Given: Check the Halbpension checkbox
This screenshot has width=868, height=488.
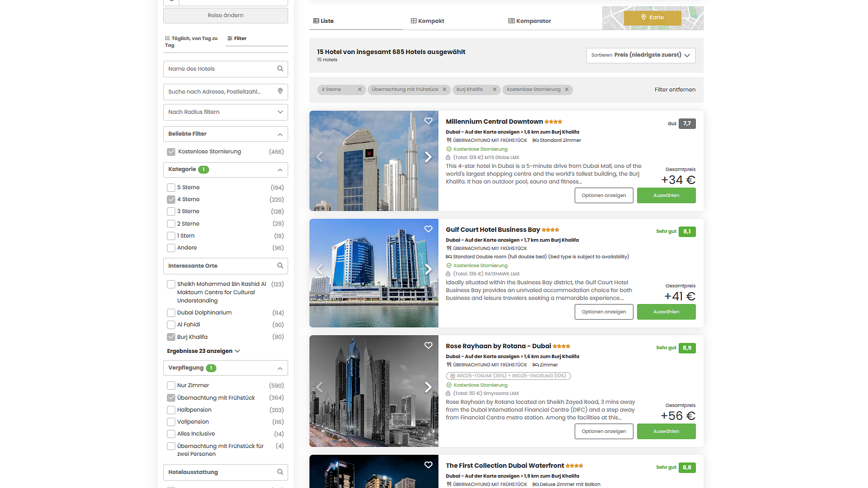Looking at the screenshot, I should point(171,410).
